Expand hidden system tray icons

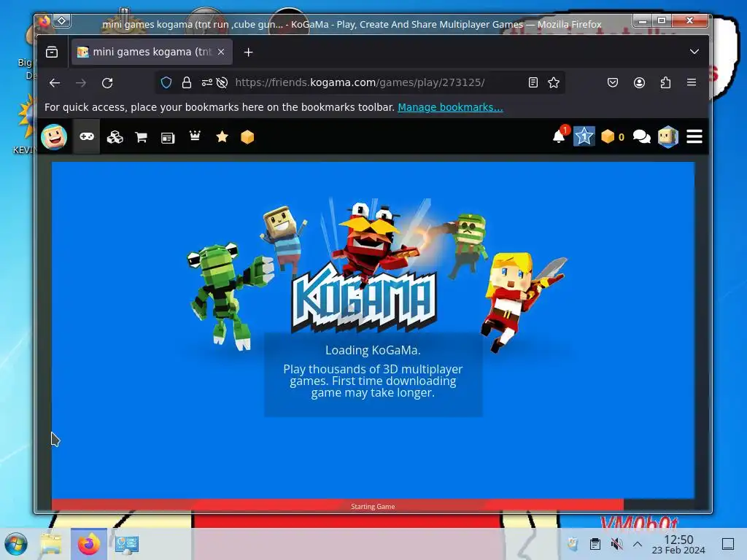coord(638,544)
